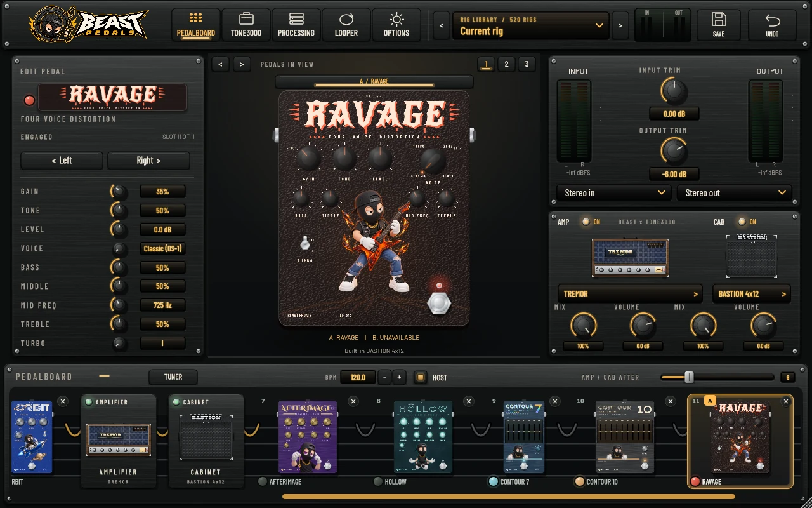Stomp the Ravage pedal footswitch
The width and height of the screenshot is (812, 508).
[x=438, y=303]
